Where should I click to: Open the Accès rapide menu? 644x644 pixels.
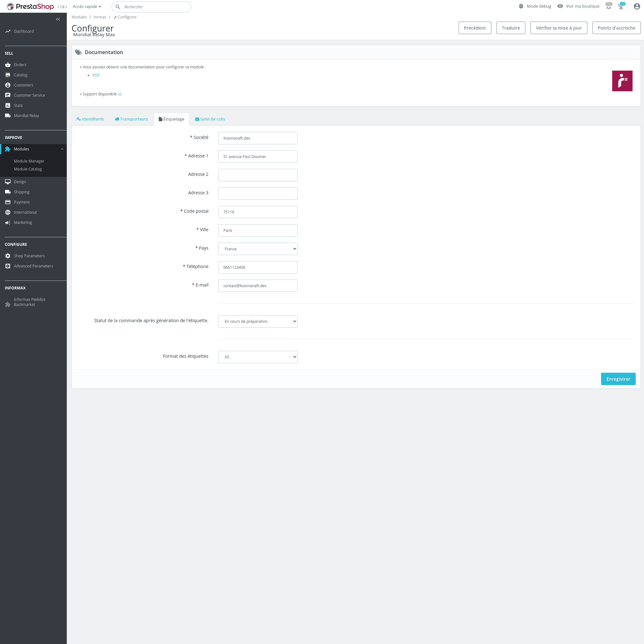87,7
